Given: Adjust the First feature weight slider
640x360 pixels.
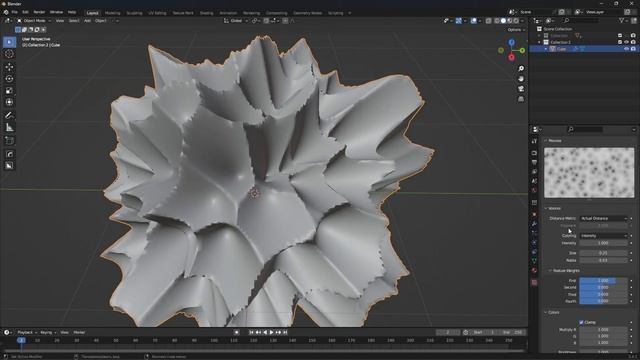Looking at the screenshot, I should (603, 281).
